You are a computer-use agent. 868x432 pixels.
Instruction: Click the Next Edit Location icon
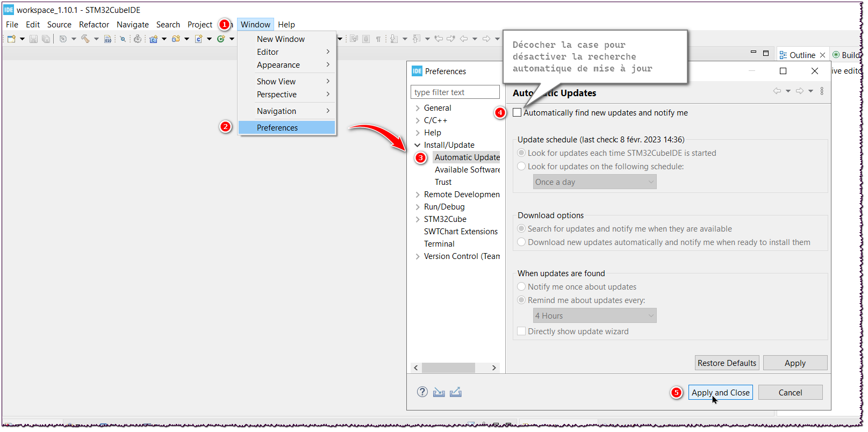point(451,38)
